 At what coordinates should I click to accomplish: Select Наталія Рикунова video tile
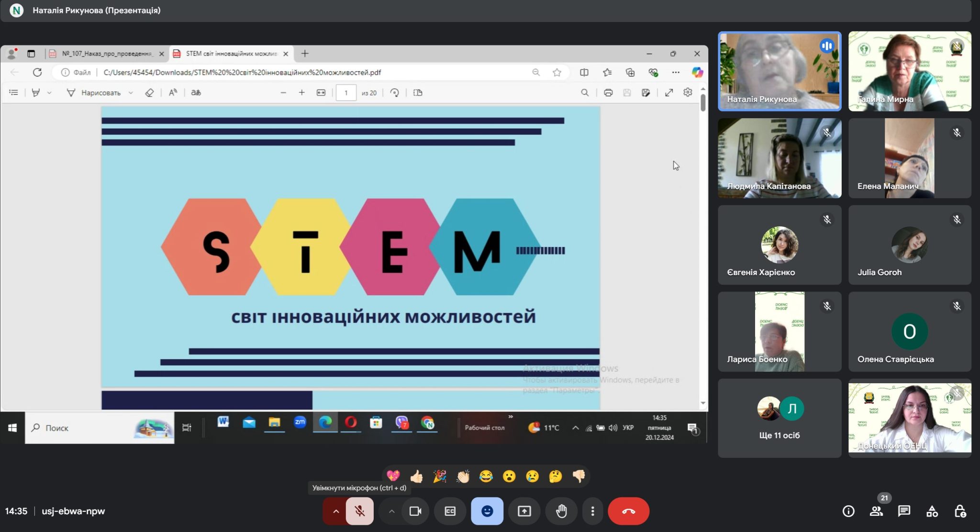tap(779, 71)
